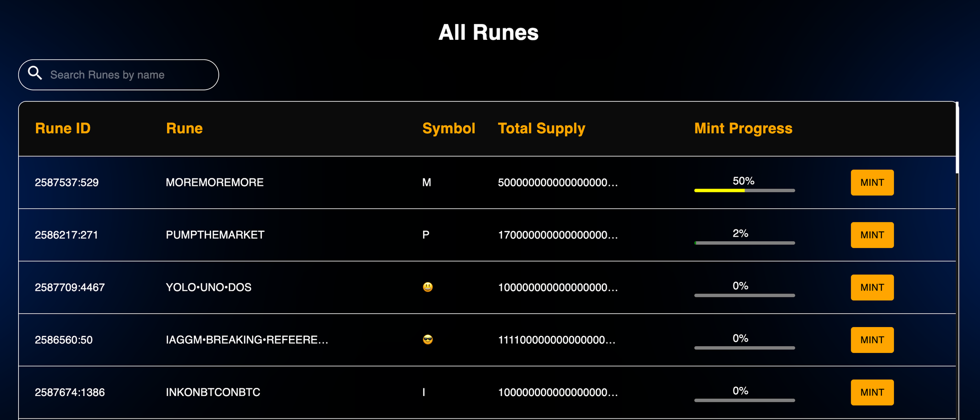Open rune ID 2587709:4467
Viewport: 980px width, 420px height.
click(70, 287)
